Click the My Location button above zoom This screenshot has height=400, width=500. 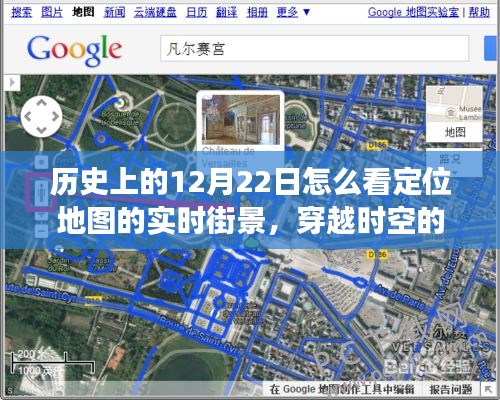pyautogui.click(x=41, y=163)
